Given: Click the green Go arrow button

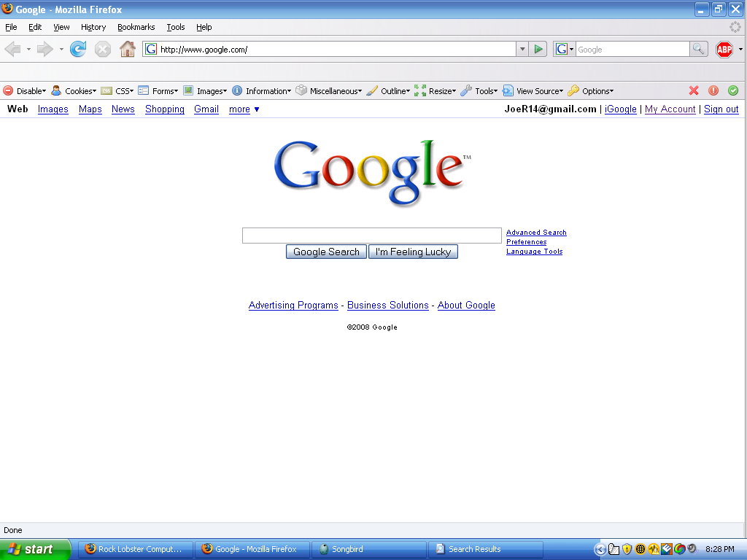Looking at the screenshot, I should pos(538,49).
